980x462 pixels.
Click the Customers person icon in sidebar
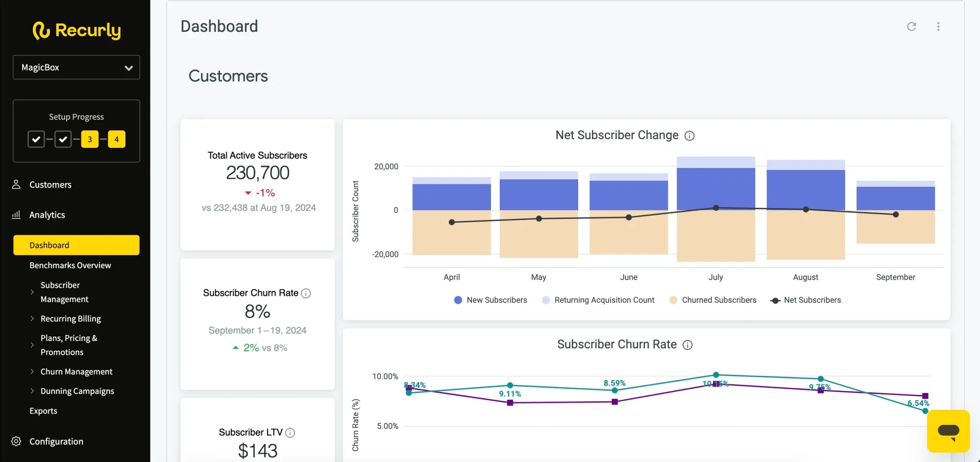(x=16, y=184)
